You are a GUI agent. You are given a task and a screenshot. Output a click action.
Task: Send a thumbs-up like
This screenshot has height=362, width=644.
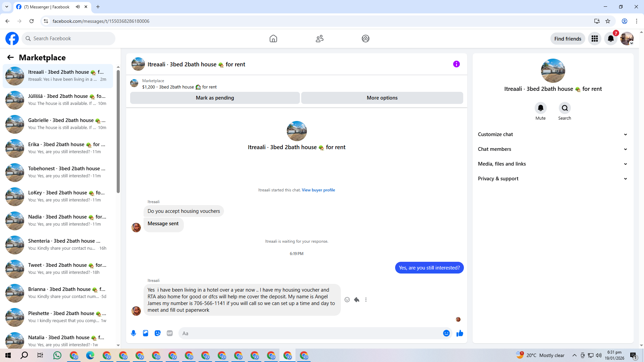tap(460, 333)
